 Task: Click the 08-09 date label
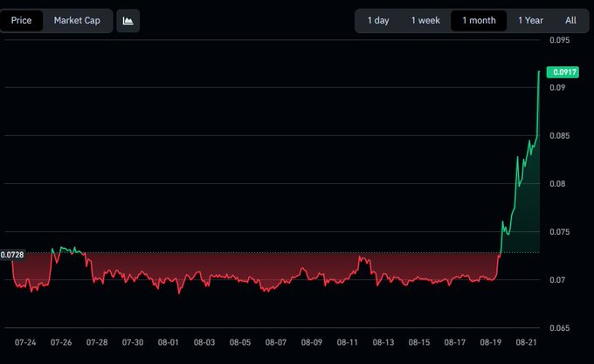click(x=311, y=342)
